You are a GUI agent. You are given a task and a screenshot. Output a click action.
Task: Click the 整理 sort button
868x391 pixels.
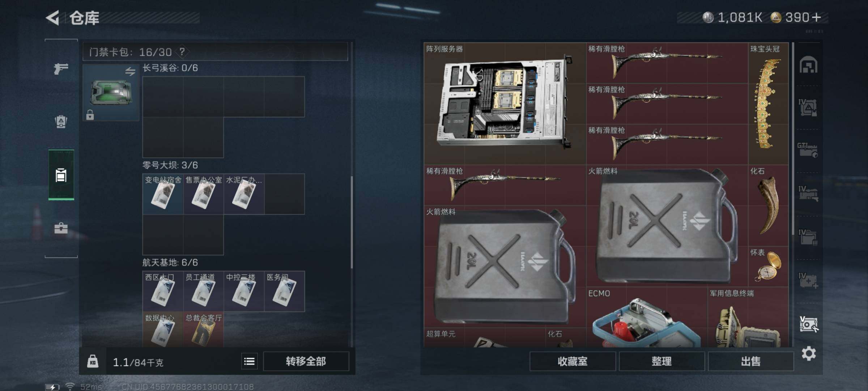pyautogui.click(x=661, y=361)
